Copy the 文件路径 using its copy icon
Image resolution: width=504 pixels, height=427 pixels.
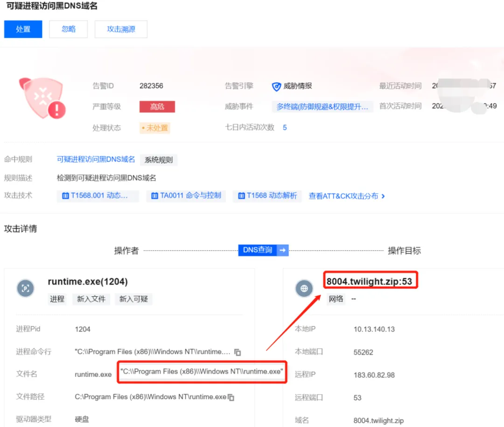click(231, 397)
